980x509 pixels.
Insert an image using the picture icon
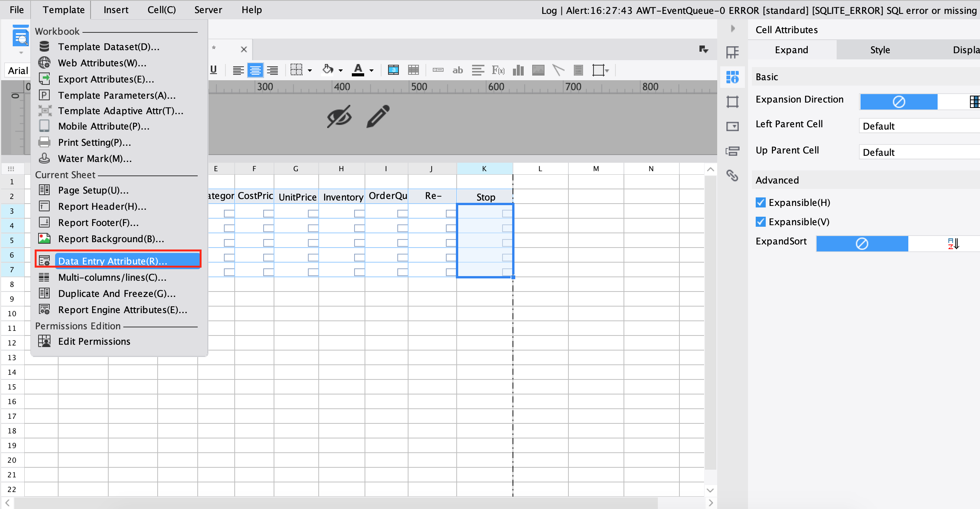coord(538,70)
